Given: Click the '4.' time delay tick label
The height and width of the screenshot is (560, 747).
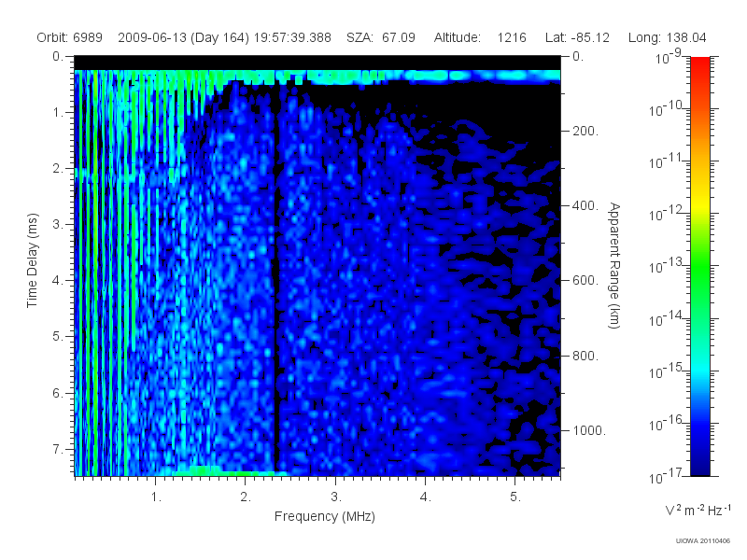Looking at the screenshot, I should click(58, 281).
